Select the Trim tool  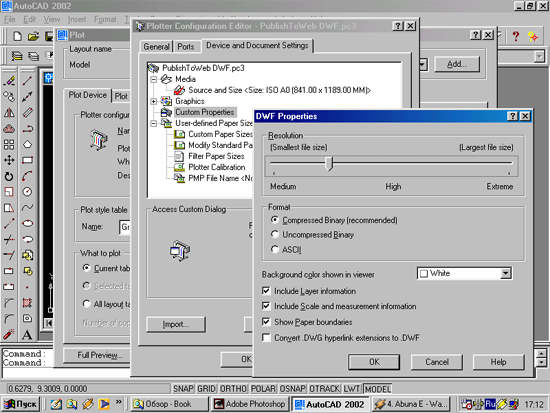pyautogui.click(x=9, y=239)
